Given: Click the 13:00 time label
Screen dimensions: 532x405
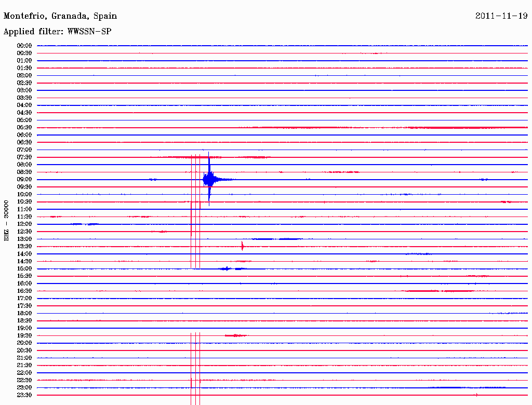Looking at the screenshot, I should [24, 239].
